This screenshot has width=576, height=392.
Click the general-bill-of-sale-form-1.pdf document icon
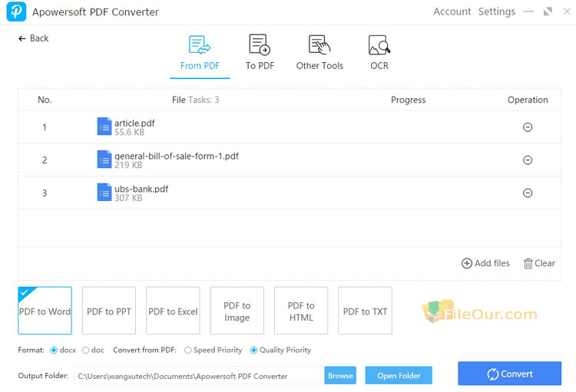(104, 160)
